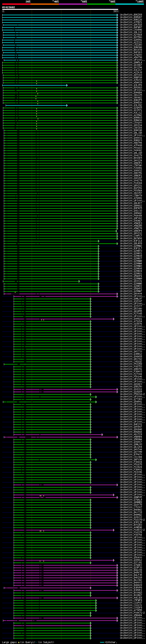Screen dimensions: 146x644
Task: Select the UniRef100_Q9NL97 label
Action: pyautogui.click(x=131, y=299)
